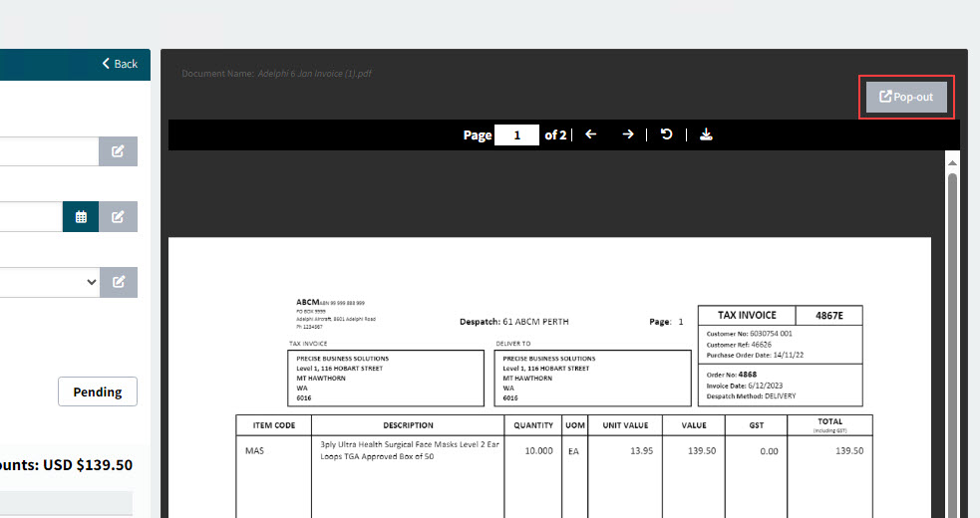The image size is (980, 518).
Task: Click the Back button
Action: 120,64
